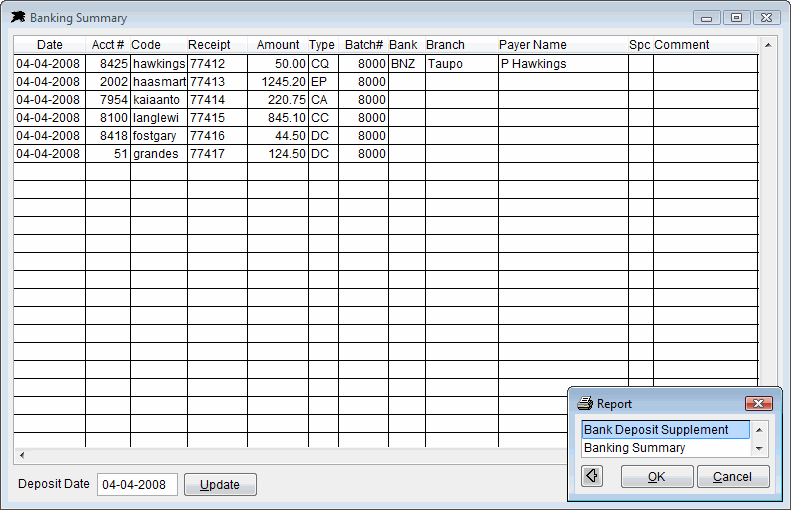Click amount 845.10 cell
This screenshot has height=510, width=791.
[278, 118]
